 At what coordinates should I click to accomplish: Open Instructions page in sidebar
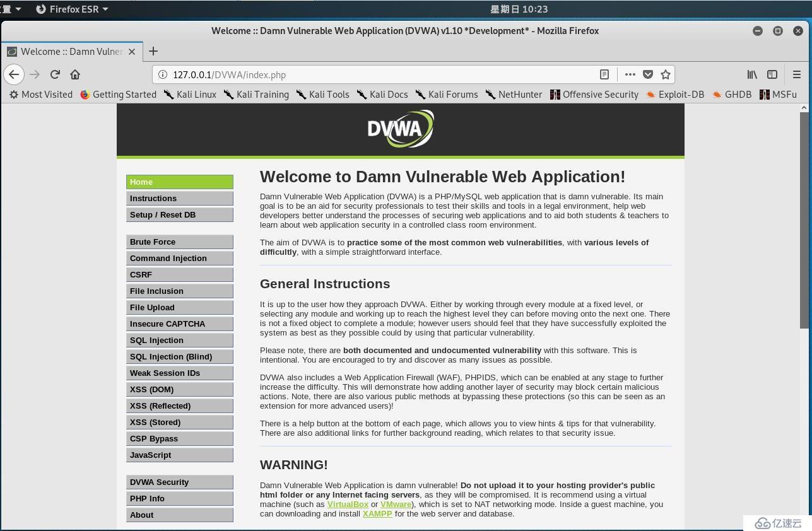click(x=180, y=198)
